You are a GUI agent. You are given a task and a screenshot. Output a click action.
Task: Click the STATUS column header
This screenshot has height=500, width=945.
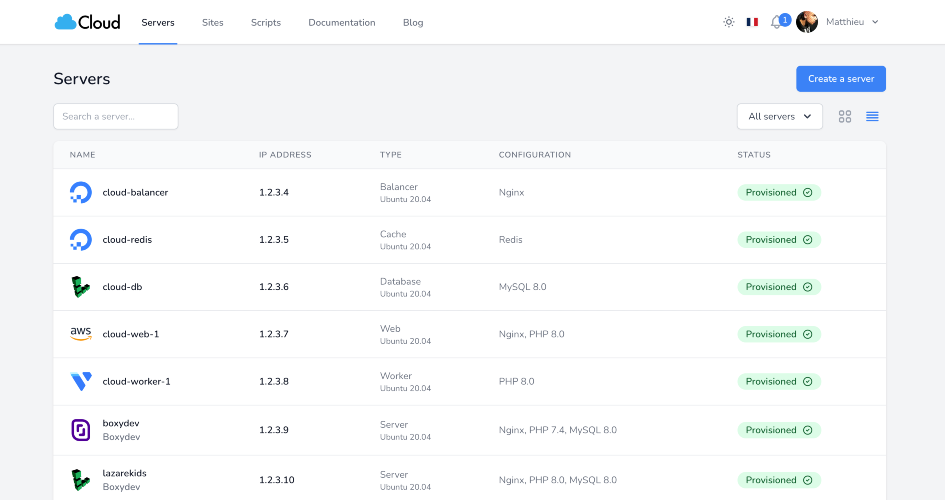[x=754, y=155]
